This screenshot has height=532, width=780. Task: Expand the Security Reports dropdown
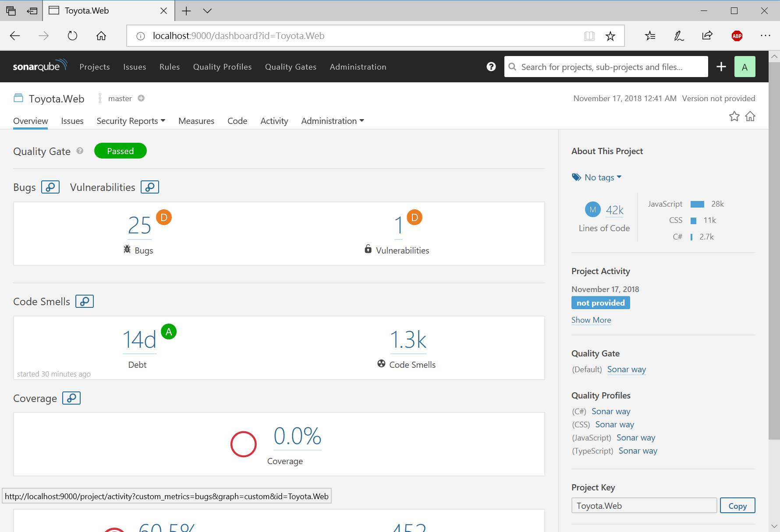click(131, 121)
